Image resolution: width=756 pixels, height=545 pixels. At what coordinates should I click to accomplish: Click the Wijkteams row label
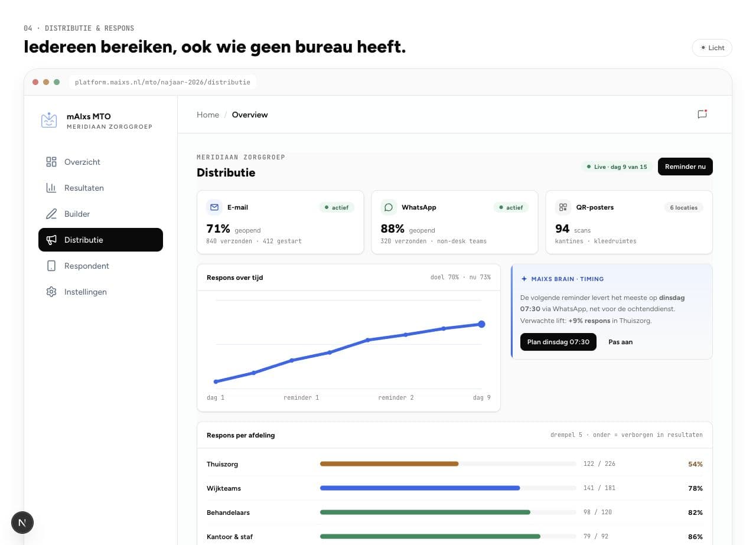[224, 488]
